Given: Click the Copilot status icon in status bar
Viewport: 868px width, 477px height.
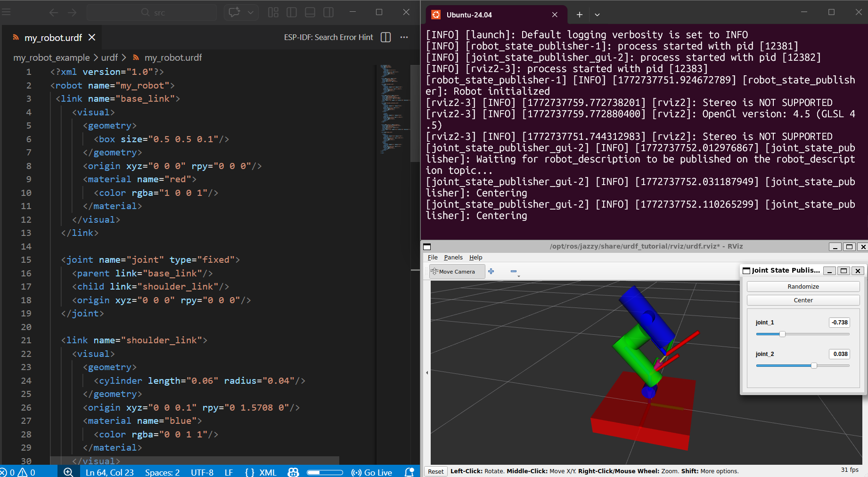Looking at the screenshot, I should click(x=293, y=472).
